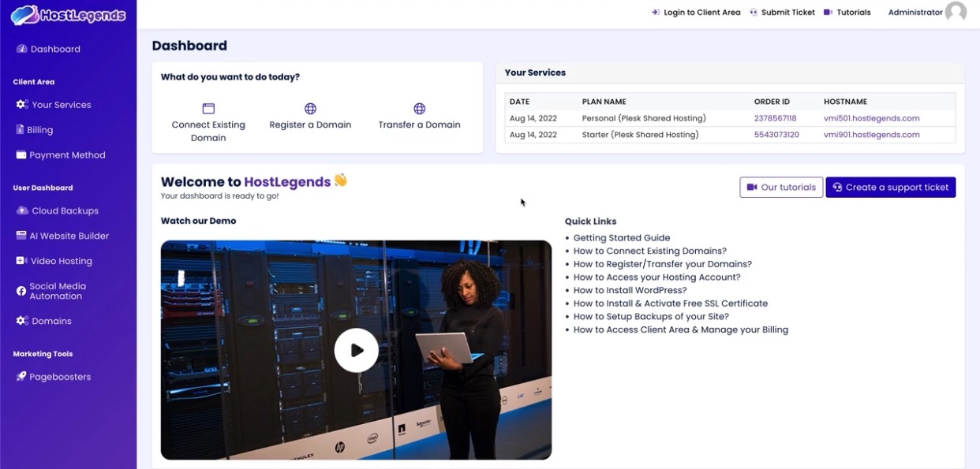
Task: Click the demo video thumbnail image
Action: [356, 350]
